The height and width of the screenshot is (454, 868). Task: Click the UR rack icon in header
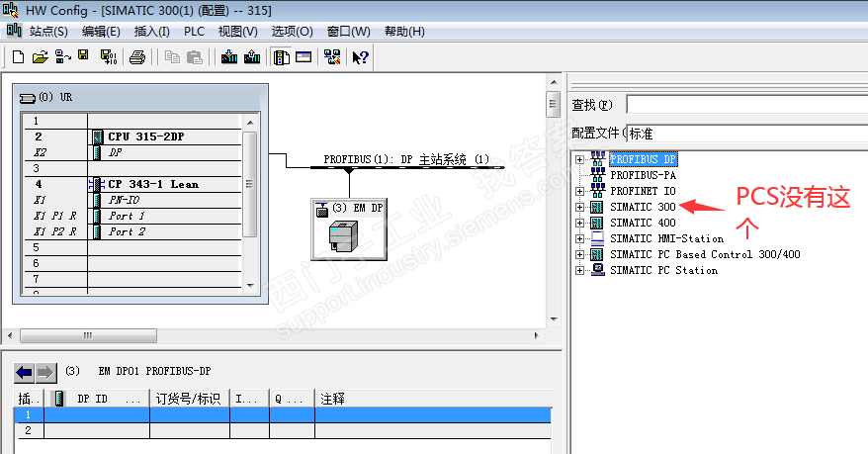(x=27, y=98)
